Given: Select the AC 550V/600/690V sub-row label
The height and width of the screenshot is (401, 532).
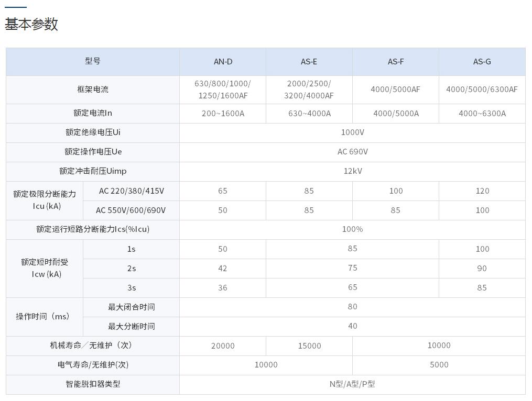Looking at the screenshot, I should [131, 210].
